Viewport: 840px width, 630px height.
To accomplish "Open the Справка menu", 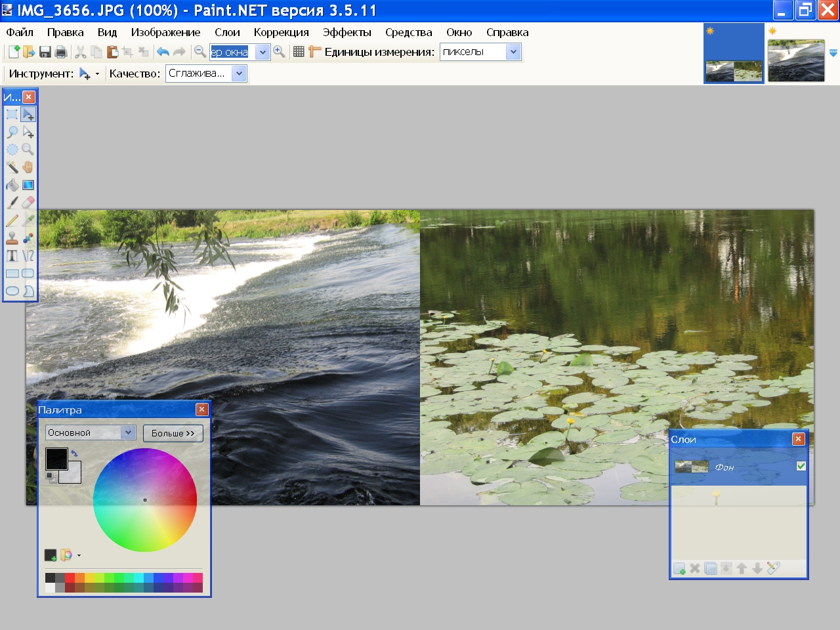I will click(507, 32).
